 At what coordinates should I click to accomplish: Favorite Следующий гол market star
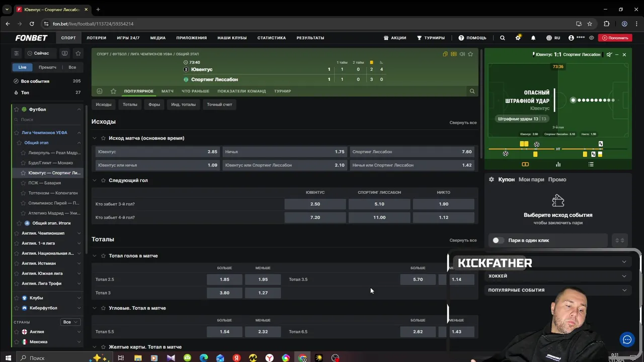point(103,180)
